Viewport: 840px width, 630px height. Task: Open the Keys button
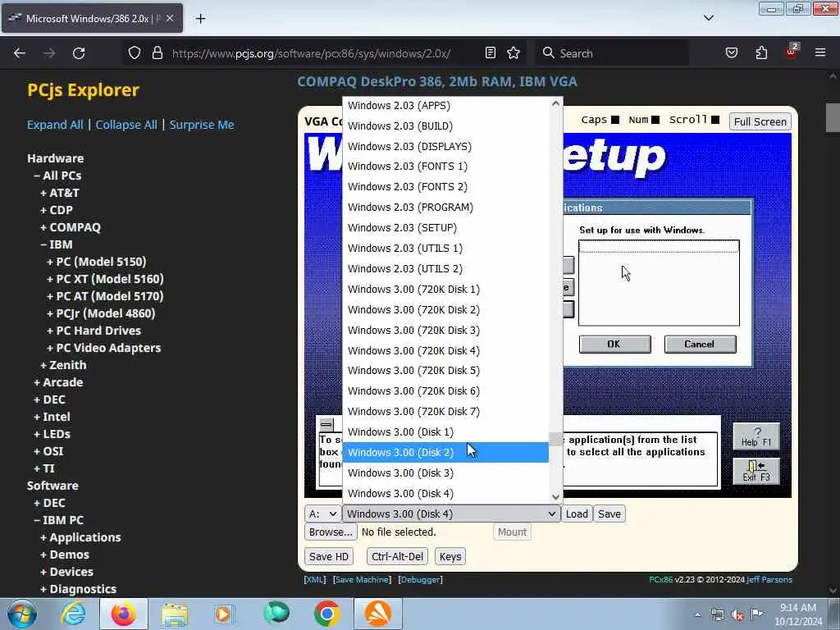[450, 557]
